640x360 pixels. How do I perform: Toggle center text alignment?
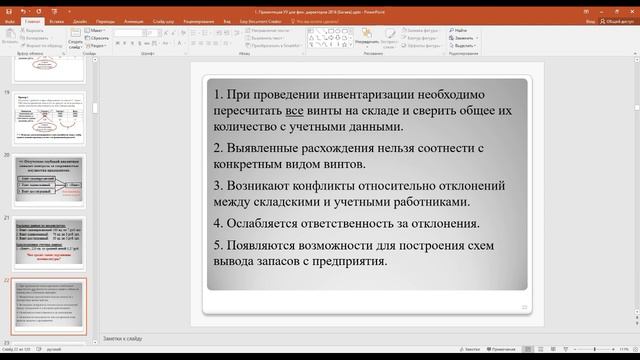coord(201,43)
